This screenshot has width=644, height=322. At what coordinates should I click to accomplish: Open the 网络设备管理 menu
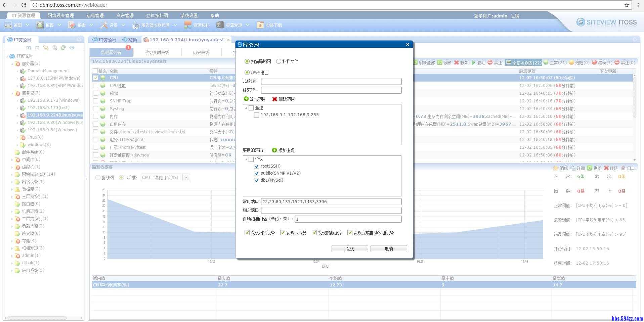tap(61, 15)
